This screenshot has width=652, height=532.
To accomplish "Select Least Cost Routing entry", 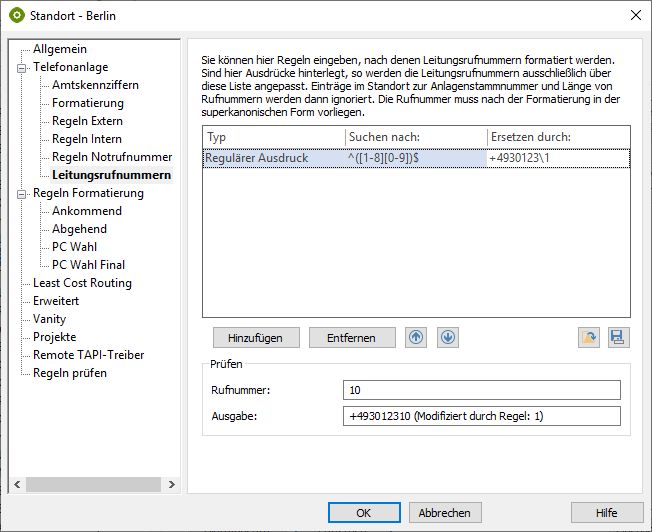I will tap(82, 283).
